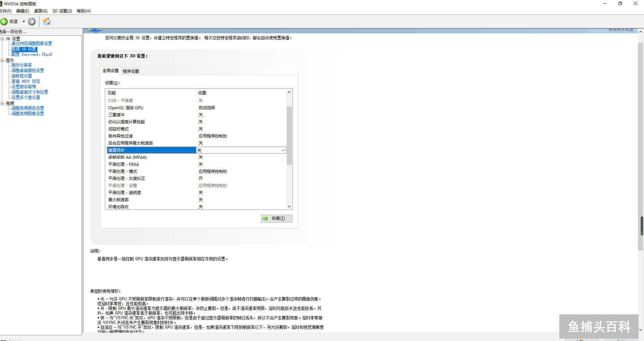Screen dimensions: 644x341
Task: Select the 各向异性过滤 setting row
Action: coord(196,136)
